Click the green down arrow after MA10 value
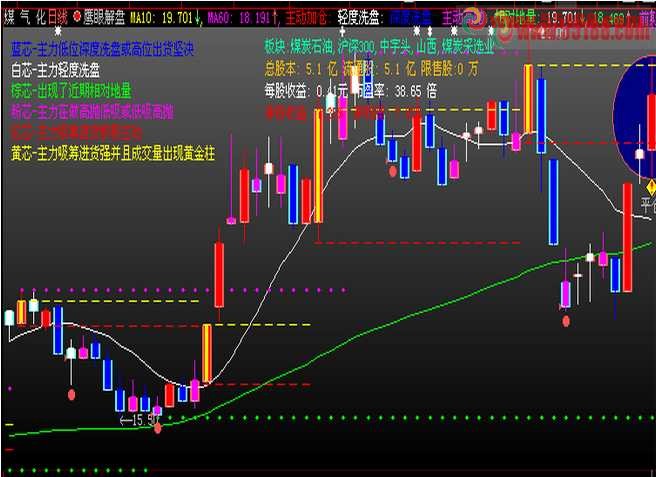 198,18
